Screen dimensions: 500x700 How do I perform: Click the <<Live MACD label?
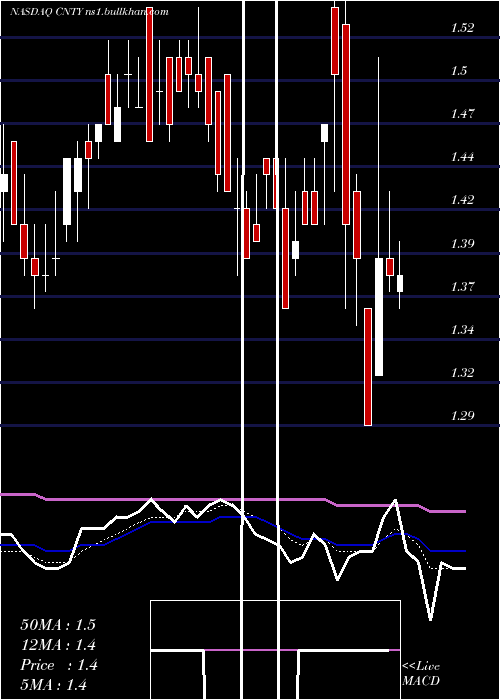(x=421, y=674)
